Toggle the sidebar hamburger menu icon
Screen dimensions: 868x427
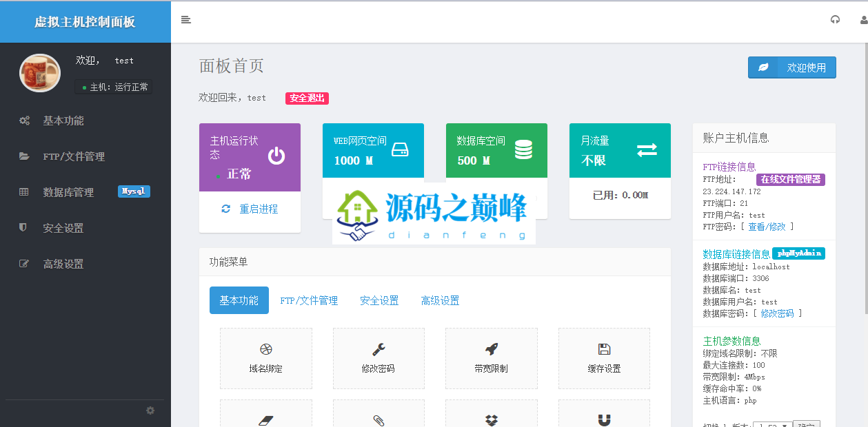pos(185,20)
